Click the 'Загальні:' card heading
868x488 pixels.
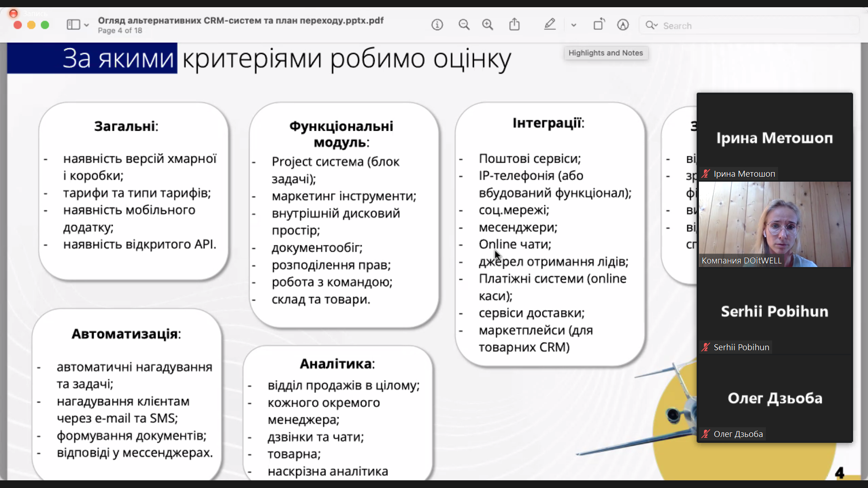pyautogui.click(x=126, y=126)
